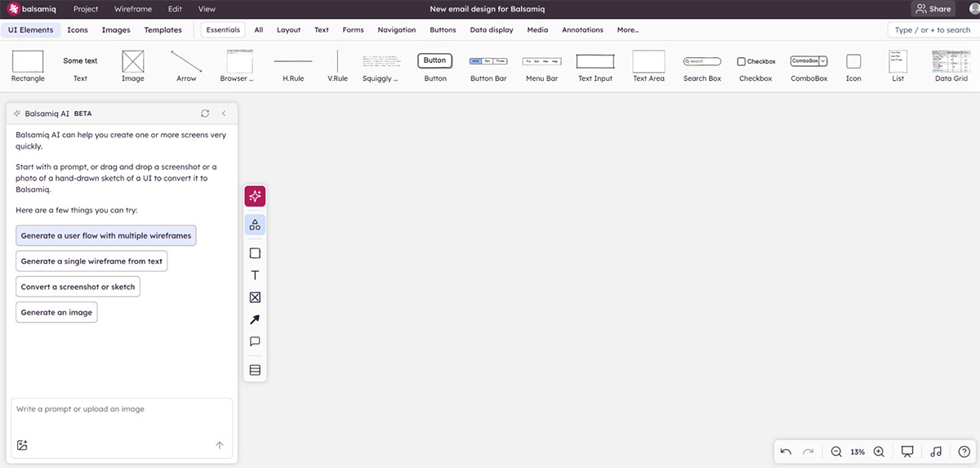The width and height of the screenshot is (980, 468).
Task: Click the music note icon in the bottom toolbar
Action: pos(936,452)
